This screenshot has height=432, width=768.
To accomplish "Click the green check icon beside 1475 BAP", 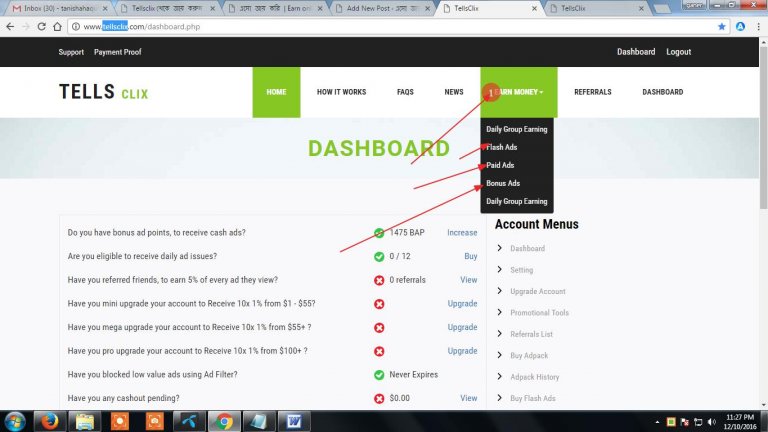I will tap(379, 233).
